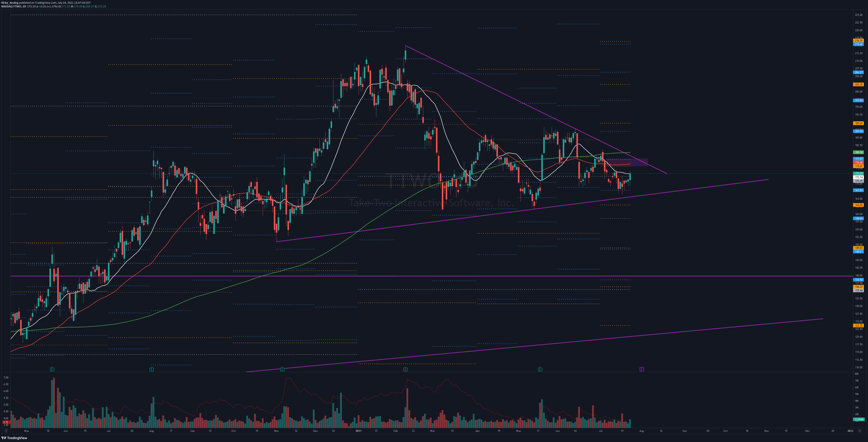
Task: Click the earnings marker near Nov 2020
Action: 282,369
